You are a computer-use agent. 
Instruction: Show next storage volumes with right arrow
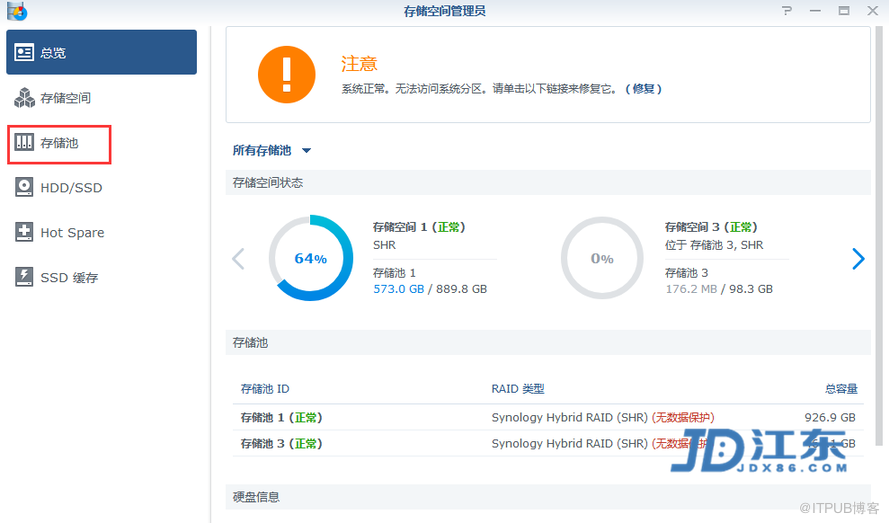(x=857, y=259)
